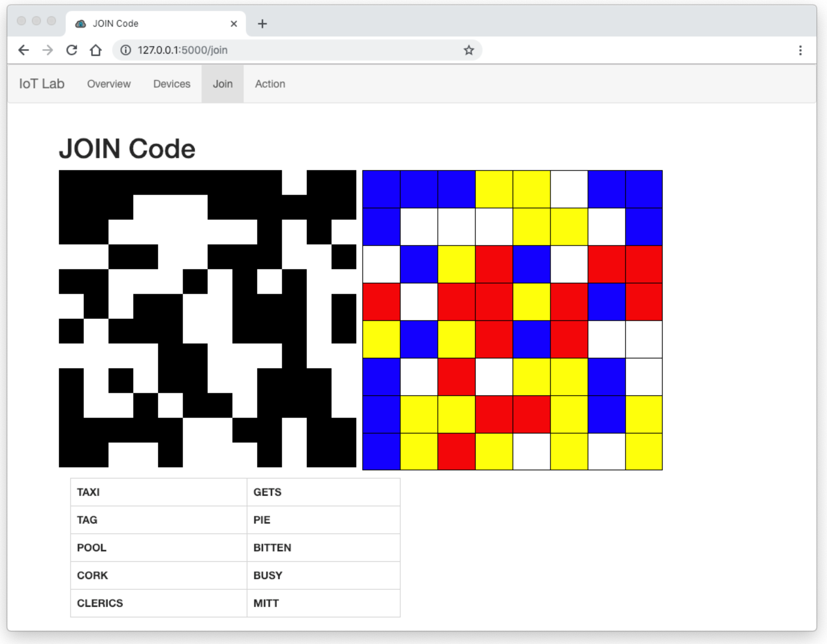
Task: View site information icon in address bar
Action: tap(126, 50)
